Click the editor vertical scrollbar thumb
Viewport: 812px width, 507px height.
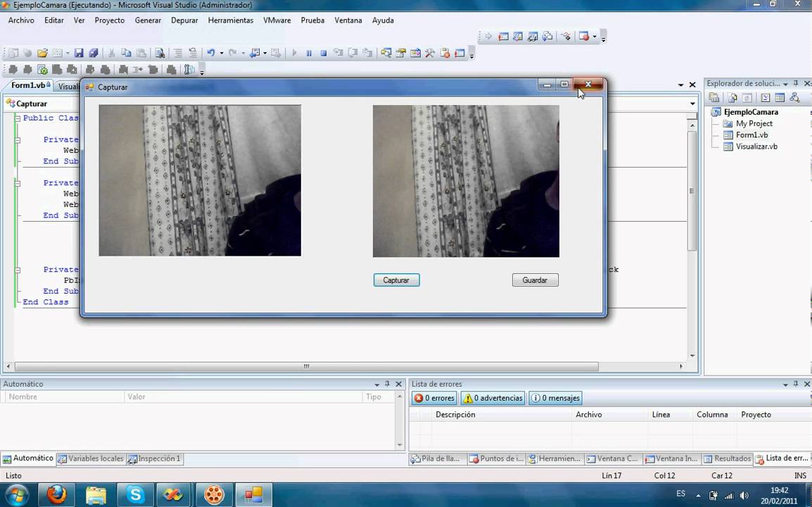pos(692,191)
